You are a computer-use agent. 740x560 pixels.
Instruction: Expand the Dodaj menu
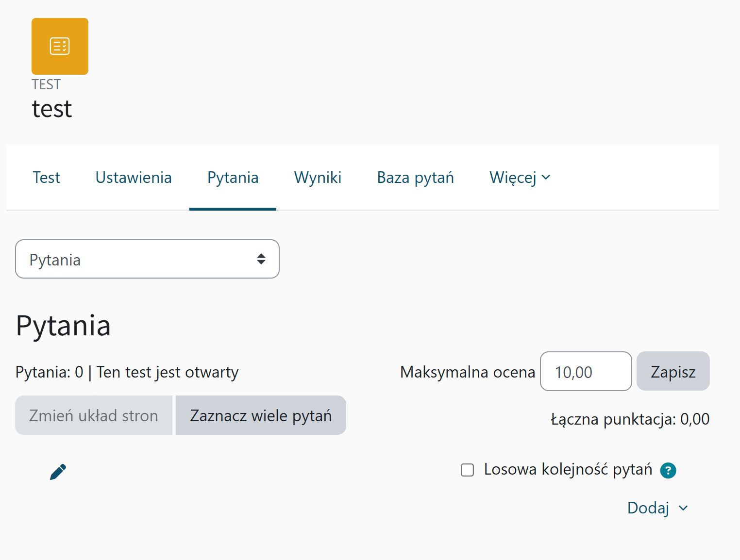click(648, 508)
